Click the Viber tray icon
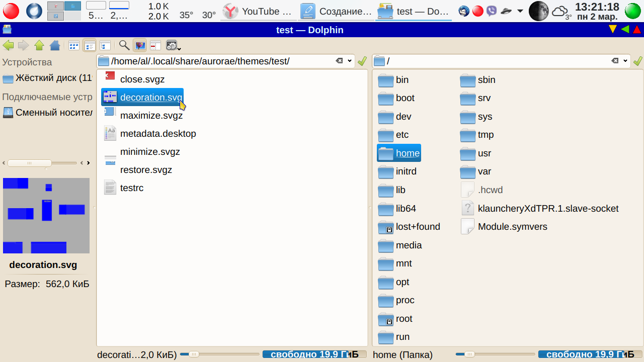This screenshot has width=644, height=362. point(492,11)
